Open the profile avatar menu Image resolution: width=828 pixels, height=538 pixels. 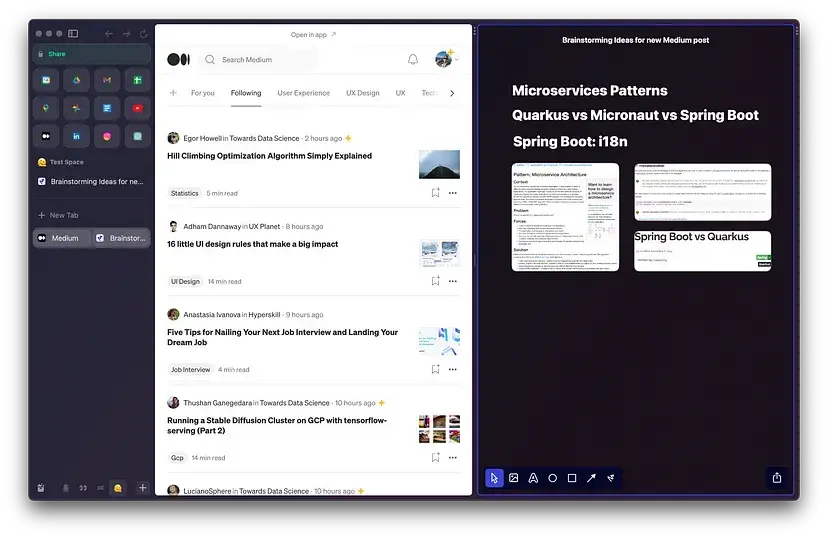445,59
